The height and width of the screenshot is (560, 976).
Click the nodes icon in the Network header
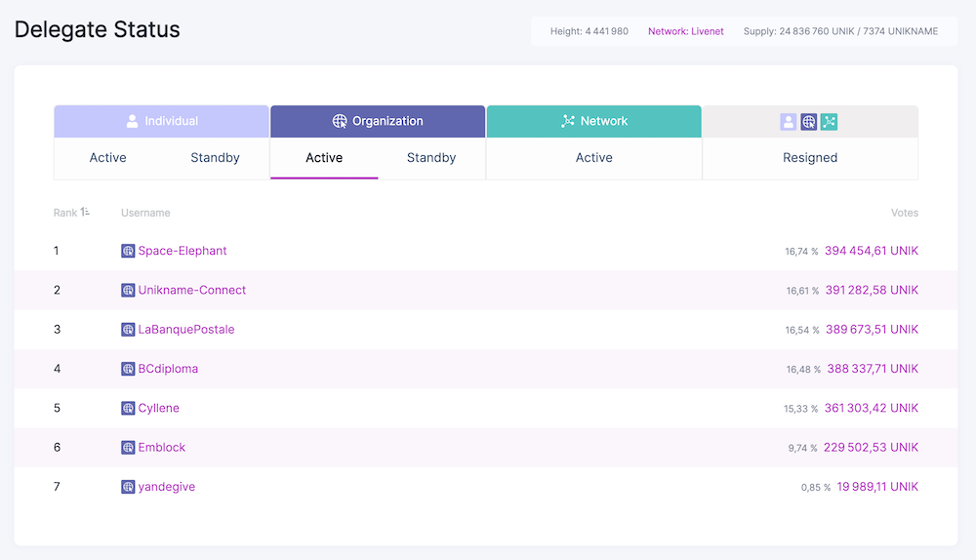568,121
